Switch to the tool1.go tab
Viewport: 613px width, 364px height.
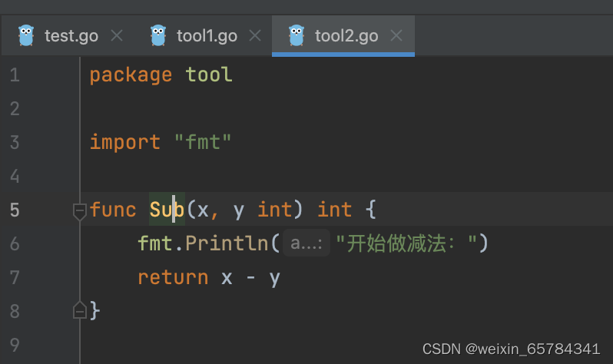(x=207, y=35)
